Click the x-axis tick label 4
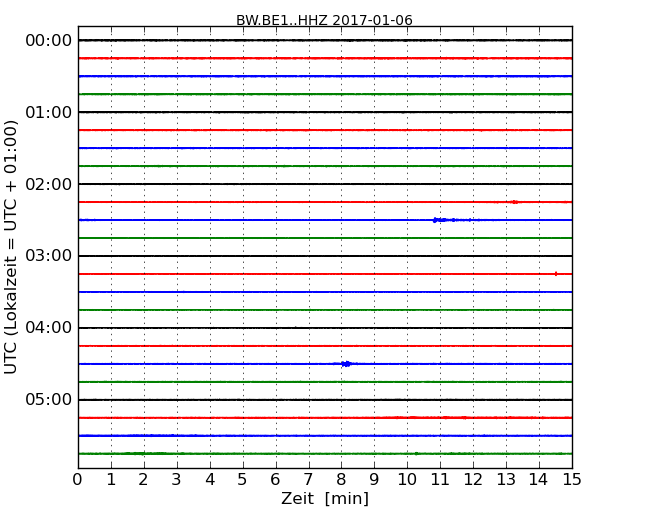The height and width of the screenshot is (520, 650). (x=210, y=480)
